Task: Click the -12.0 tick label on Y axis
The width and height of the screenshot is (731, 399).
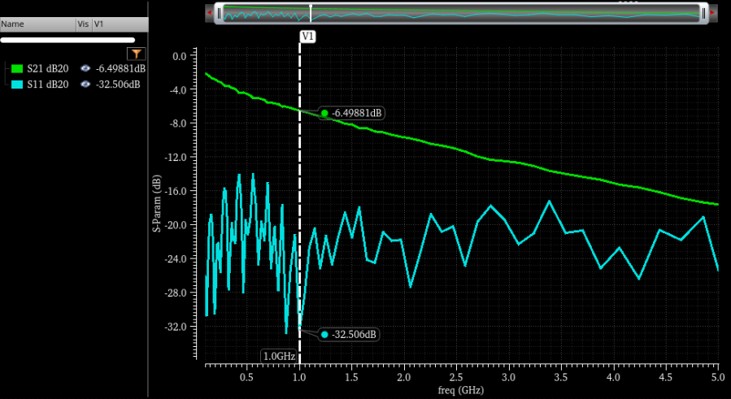Action: click(x=176, y=157)
